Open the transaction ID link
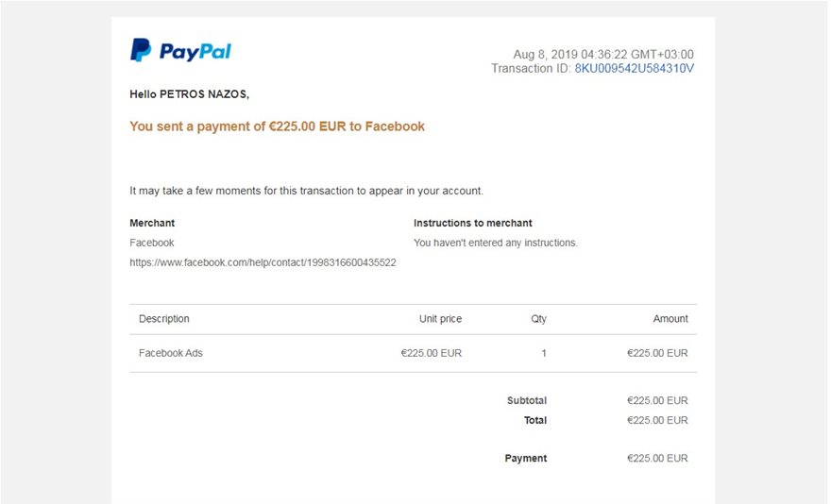The image size is (831, 504). click(634, 69)
